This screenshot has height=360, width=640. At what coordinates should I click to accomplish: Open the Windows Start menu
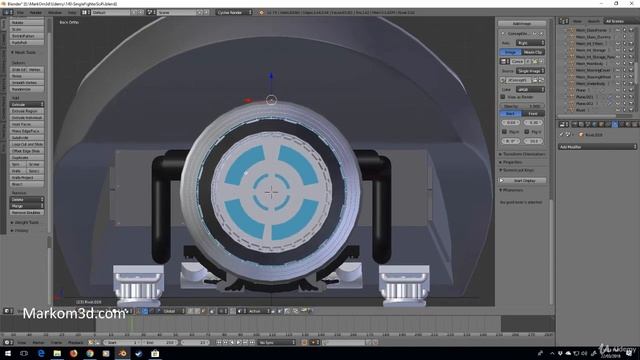pyautogui.click(x=8, y=353)
